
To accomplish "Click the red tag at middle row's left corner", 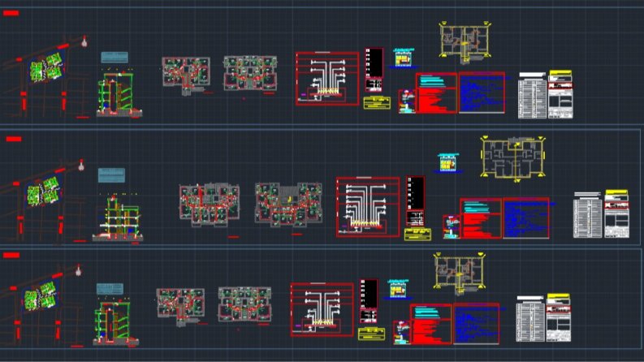I will (14, 139).
